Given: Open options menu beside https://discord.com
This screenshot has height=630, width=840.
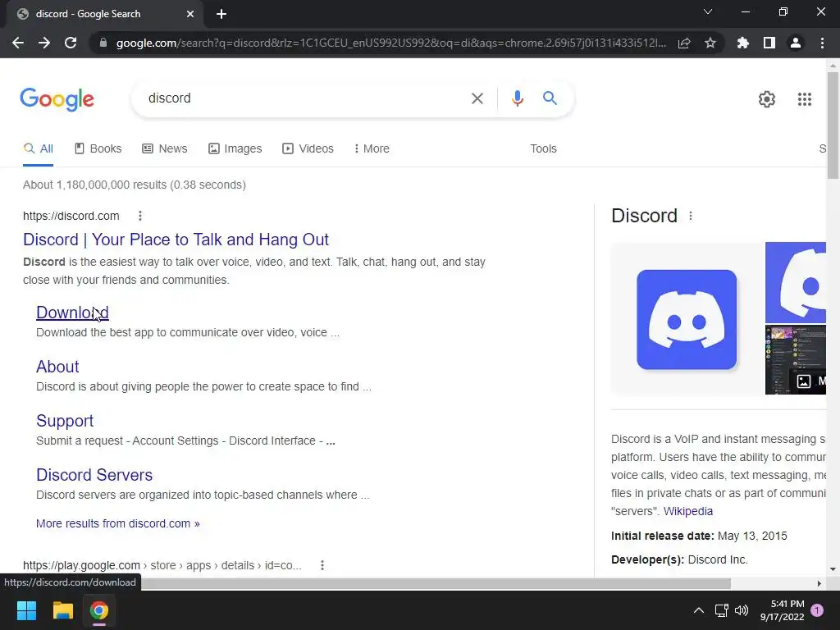Looking at the screenshot, I should 139,216.
